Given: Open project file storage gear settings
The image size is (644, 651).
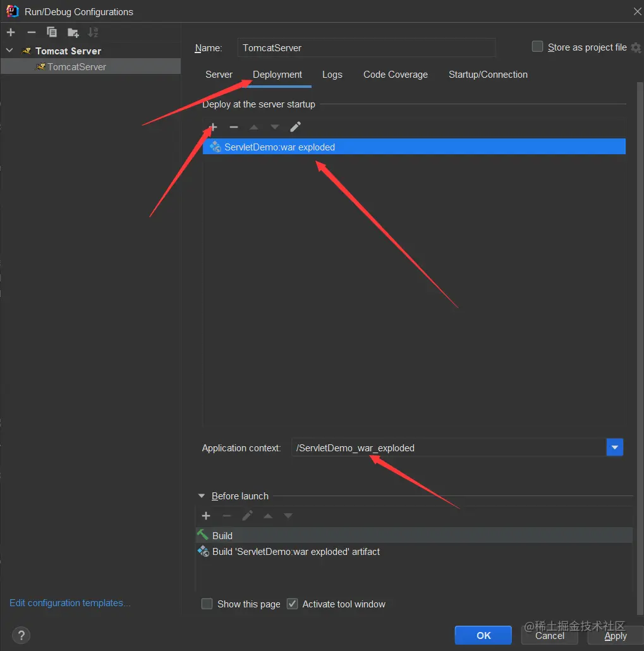Looking at the screenshot, I should coord(636,47).
